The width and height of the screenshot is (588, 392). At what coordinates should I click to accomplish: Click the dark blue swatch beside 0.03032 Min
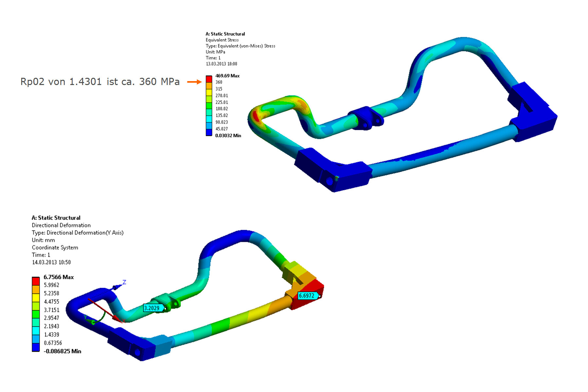tap(209, 132)
